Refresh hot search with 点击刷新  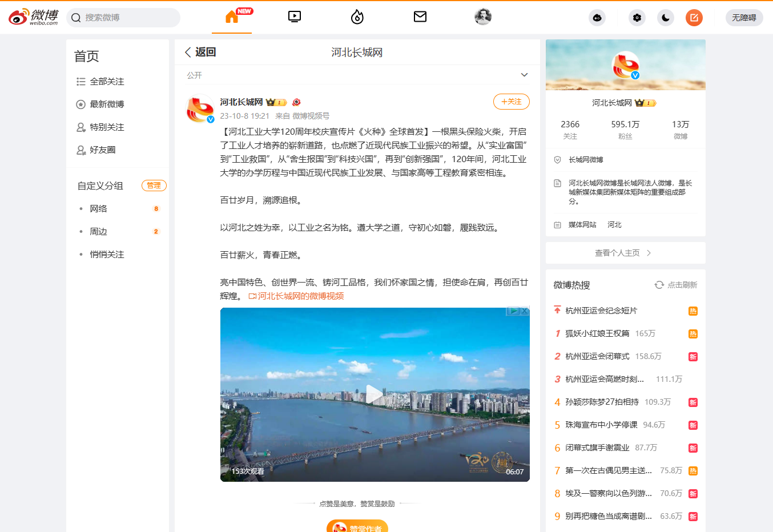coord(676,285)
